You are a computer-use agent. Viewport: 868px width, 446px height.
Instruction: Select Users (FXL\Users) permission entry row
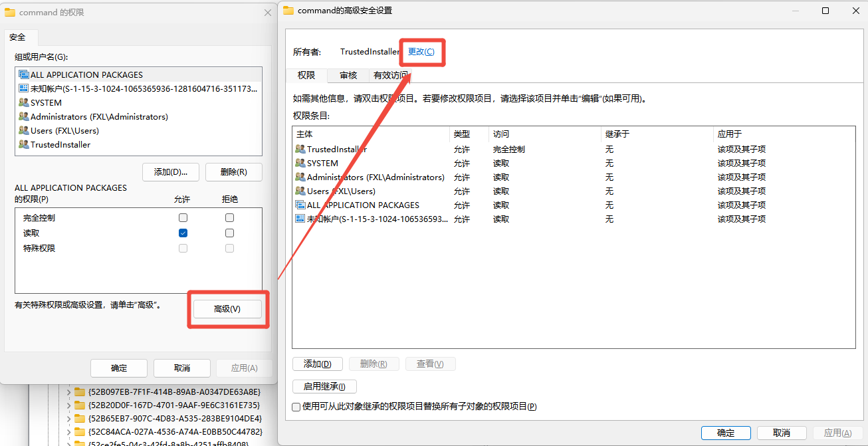click(x=574, y=191)
